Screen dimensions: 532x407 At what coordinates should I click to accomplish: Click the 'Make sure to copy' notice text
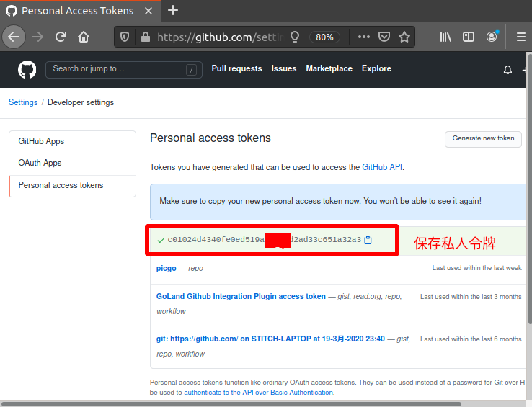(320, 201)
